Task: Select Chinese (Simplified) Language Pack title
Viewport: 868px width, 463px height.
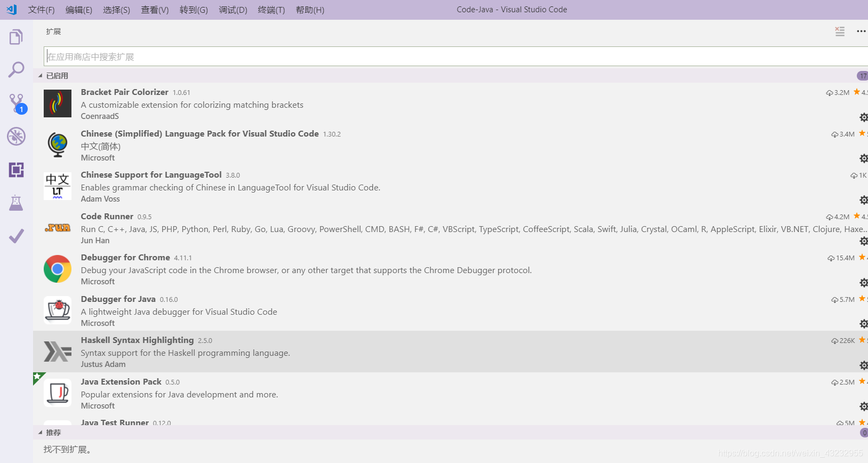Action: point(200,134)
